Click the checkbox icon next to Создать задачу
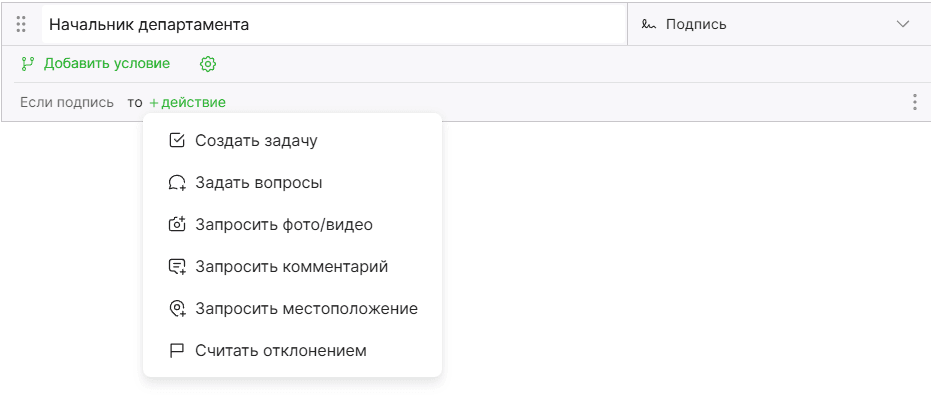Image resolution: width=931 pixels, height=397 pixels. click(x=177, y=141)
